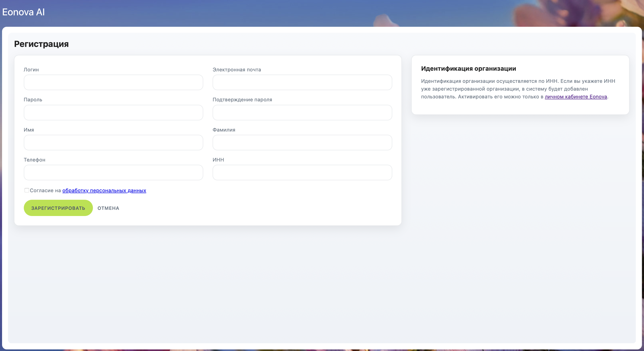Screen dimensions: 644x351
Task: Click the Телефон input field
Action: coord(113,173)
